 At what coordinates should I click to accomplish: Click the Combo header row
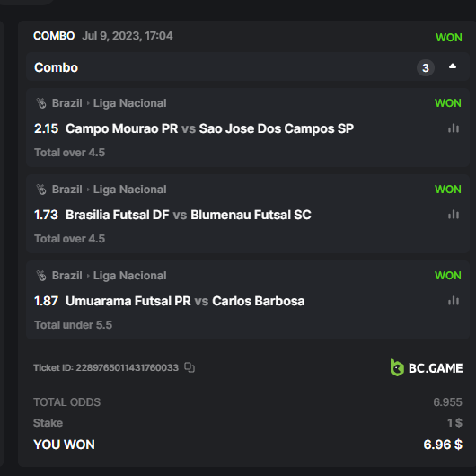tap(248, 67)
